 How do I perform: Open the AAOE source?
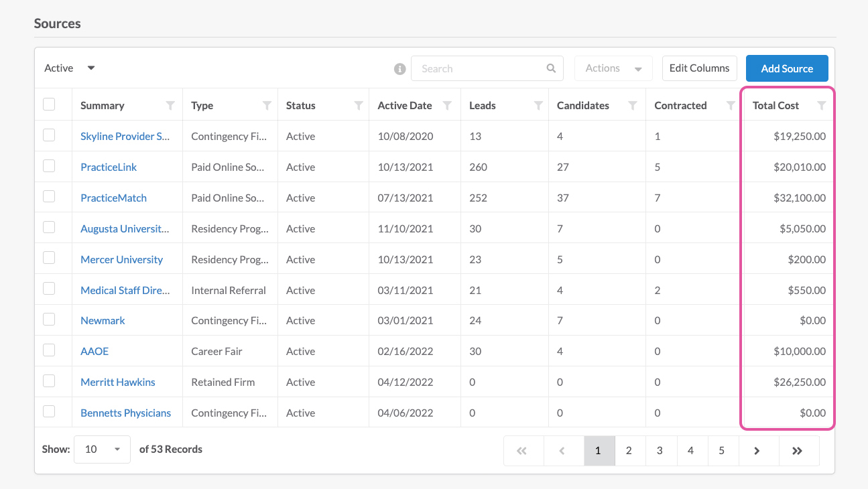click(95, 351)
